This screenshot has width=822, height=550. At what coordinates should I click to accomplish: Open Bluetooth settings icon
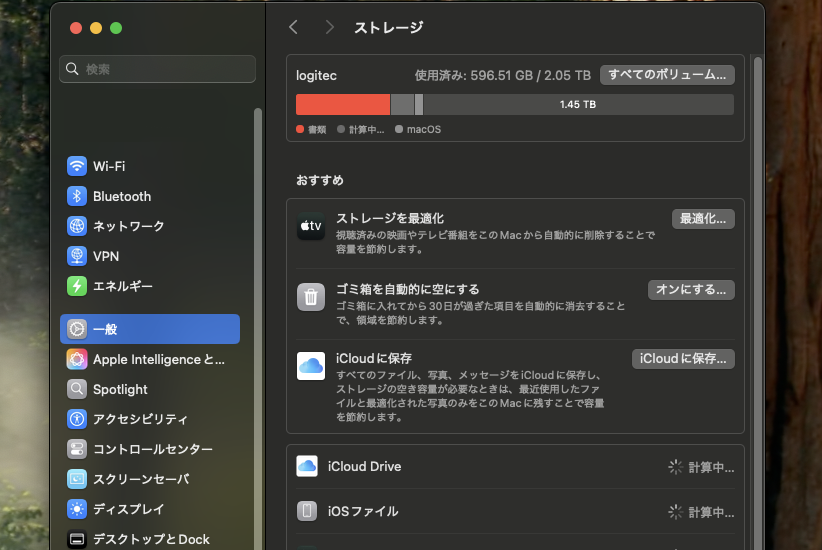tap(77, 196)
